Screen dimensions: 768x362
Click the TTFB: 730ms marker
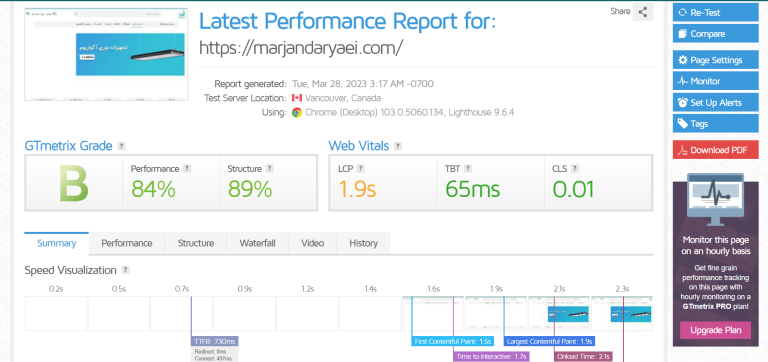tap(215, 341)
